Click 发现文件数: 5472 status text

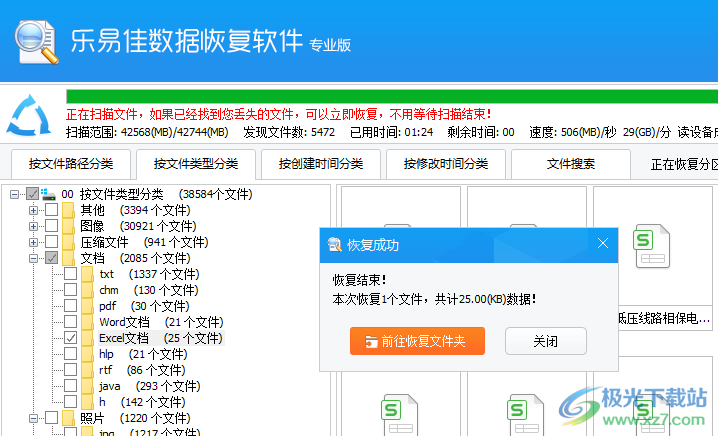(x=289, y=132)
